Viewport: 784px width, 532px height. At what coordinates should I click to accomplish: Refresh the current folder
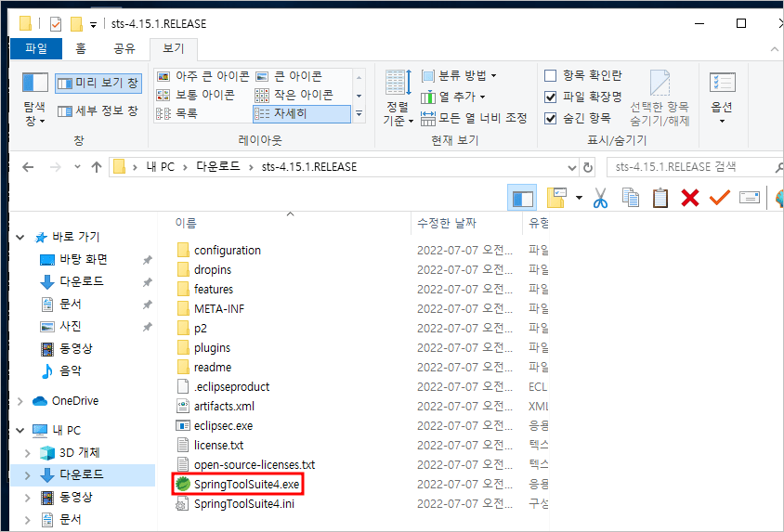[588, 167]
